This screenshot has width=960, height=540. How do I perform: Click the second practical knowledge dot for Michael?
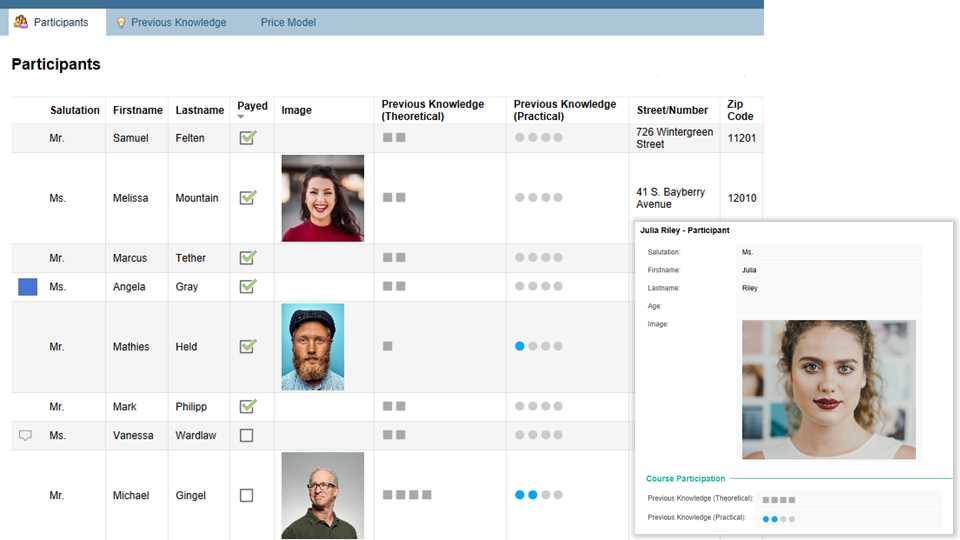[x=533, y=495]
